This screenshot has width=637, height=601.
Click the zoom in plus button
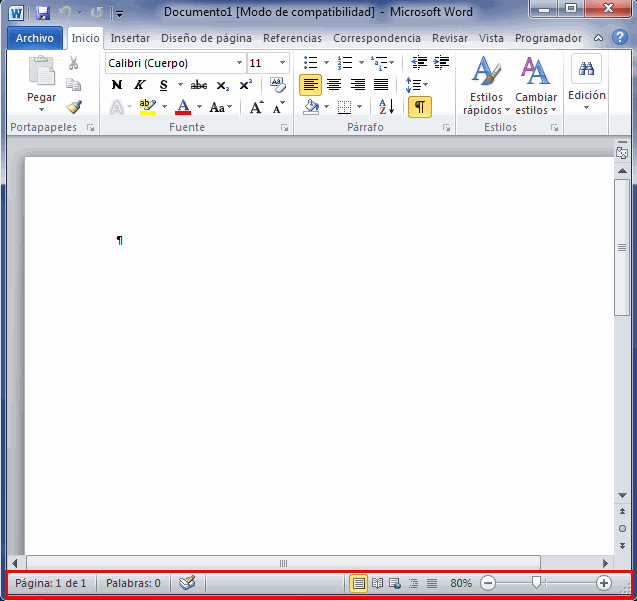click(604, 583)
